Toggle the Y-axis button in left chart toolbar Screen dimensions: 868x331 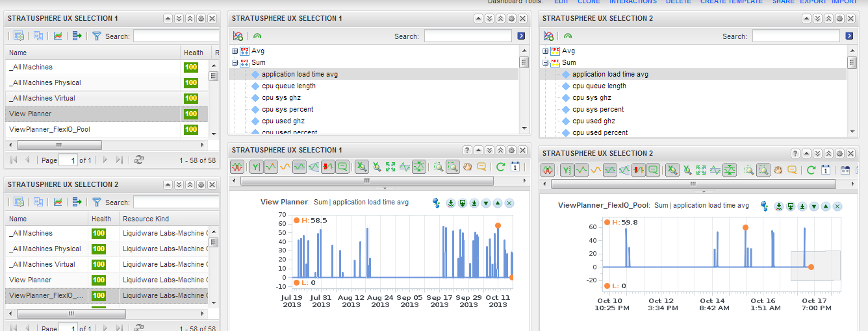[x=256, y=167]
